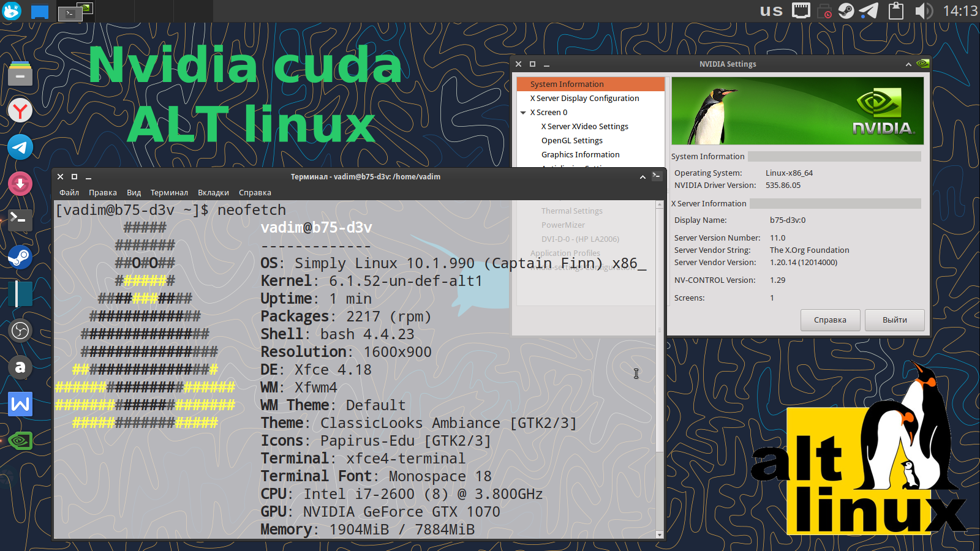This screenshot has width=980, height=551.
Task: Launch Steam from the left dock
Action: [20, 257]
